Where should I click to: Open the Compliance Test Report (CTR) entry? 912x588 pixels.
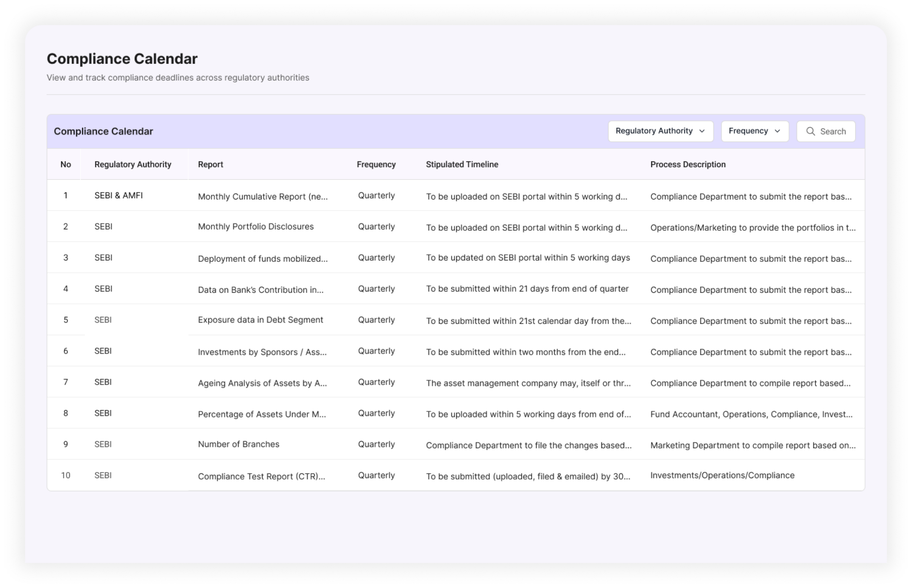click(x=261, y=477)
